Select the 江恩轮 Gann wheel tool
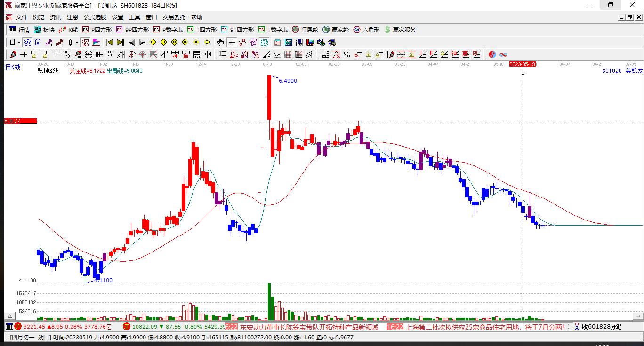The width and height of the screenshot is (644, 346). point(305,30)
